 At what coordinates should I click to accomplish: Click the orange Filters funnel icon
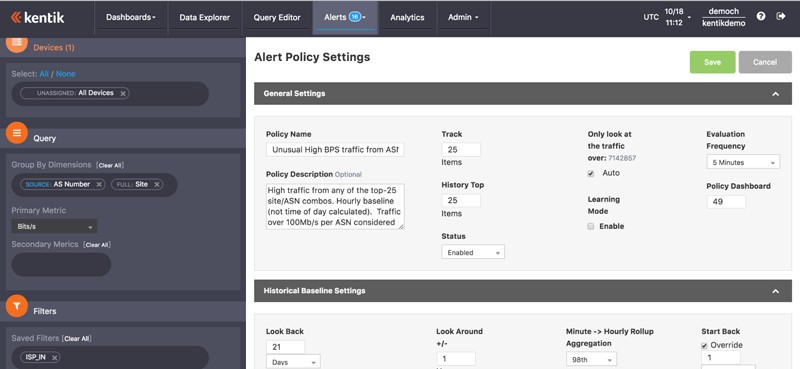click(x=17, y=306)
